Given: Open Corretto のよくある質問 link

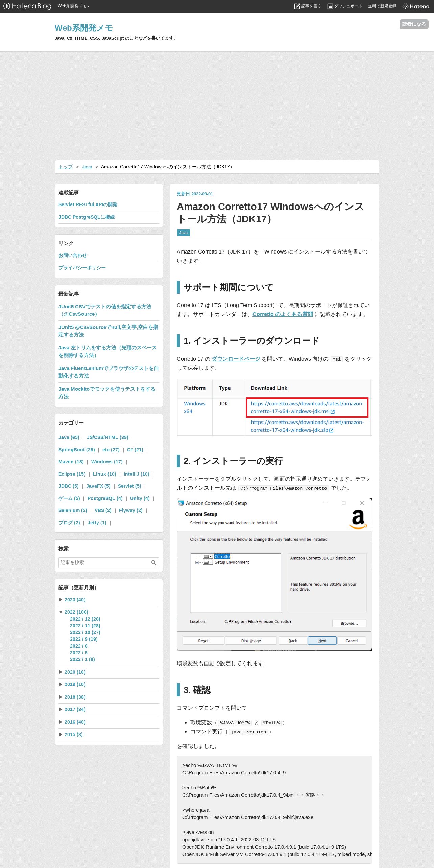Looking at the screenshot, I should (x=283, y=314).
